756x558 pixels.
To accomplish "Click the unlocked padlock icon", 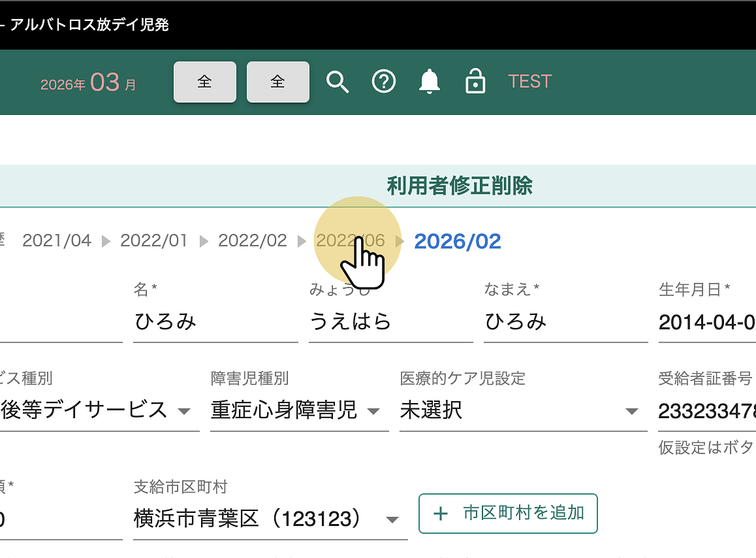I will [475, 82].
